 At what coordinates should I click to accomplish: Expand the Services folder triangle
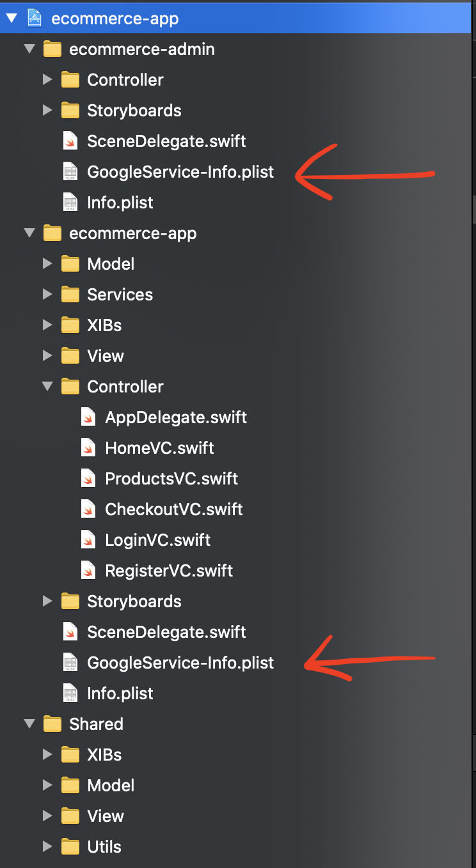47,294
